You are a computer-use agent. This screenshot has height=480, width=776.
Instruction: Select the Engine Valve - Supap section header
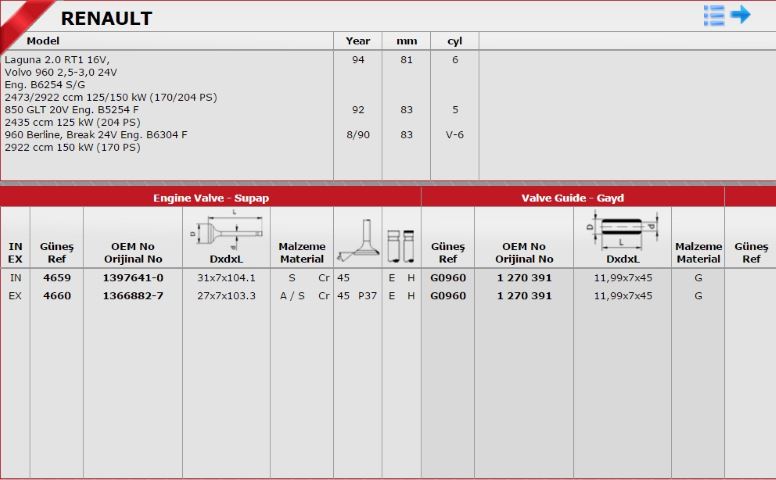[211, 198]
